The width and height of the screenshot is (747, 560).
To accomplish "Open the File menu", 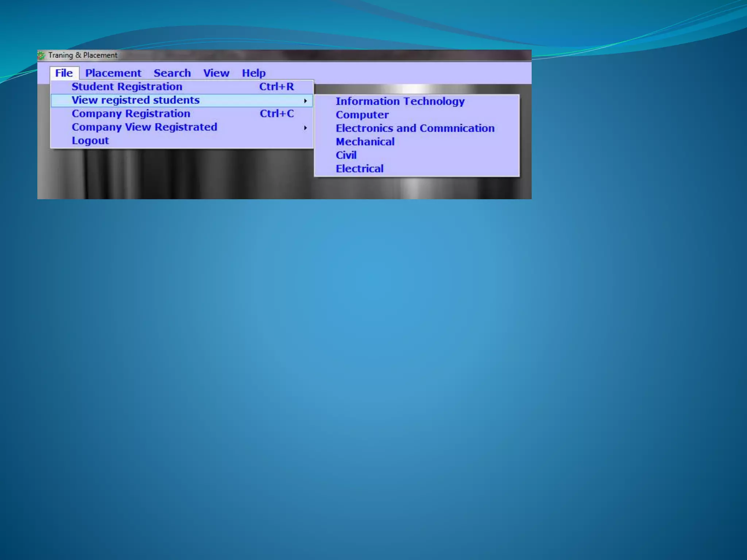I will (x=64, y=73).
